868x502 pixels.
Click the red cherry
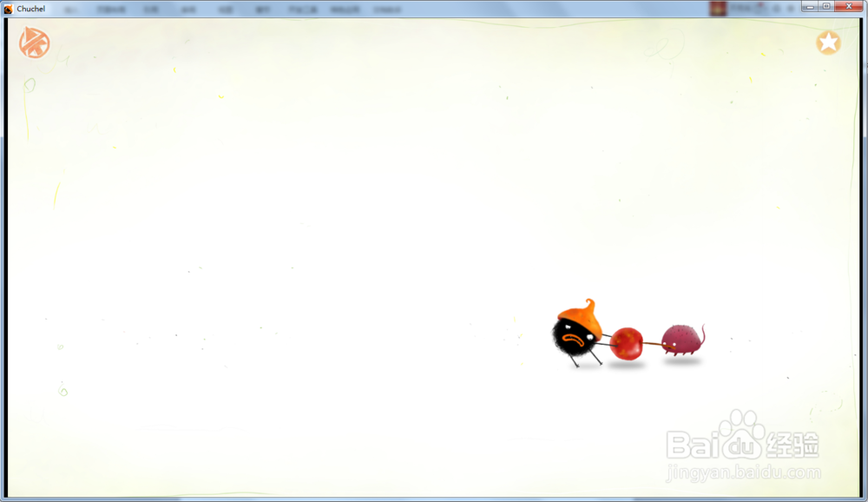627,344
